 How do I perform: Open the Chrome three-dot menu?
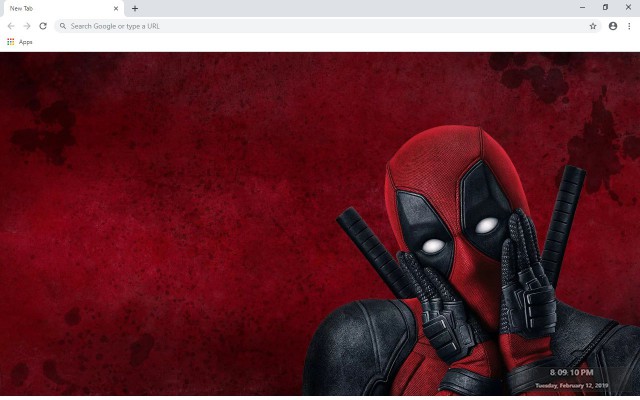click(629, 26)
